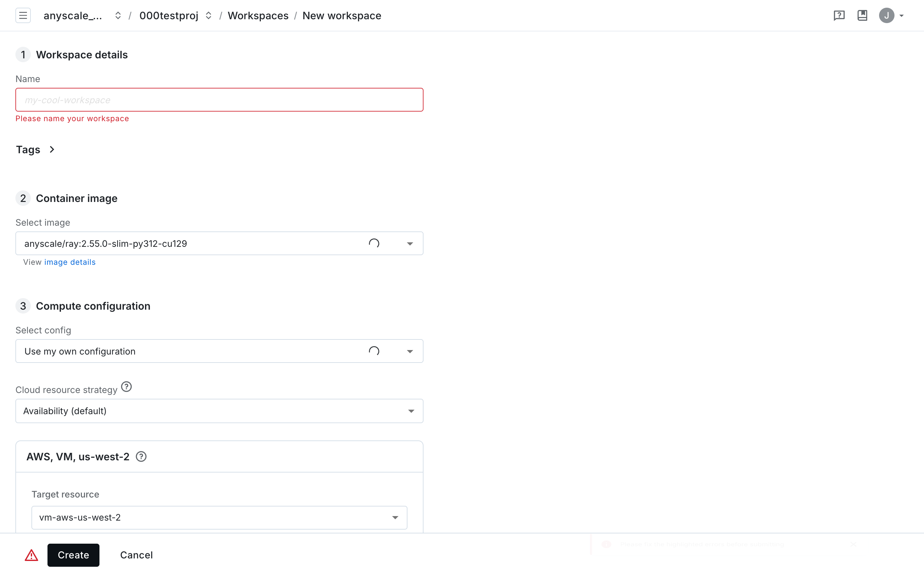
Task: Click the project switcher arrows next to 000testproj
Action: point(209,16)
